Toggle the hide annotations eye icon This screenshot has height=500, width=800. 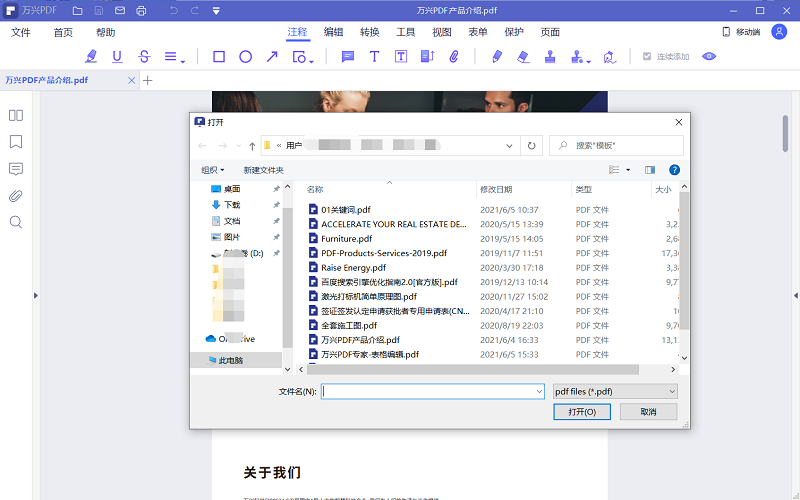coord(709,57)
